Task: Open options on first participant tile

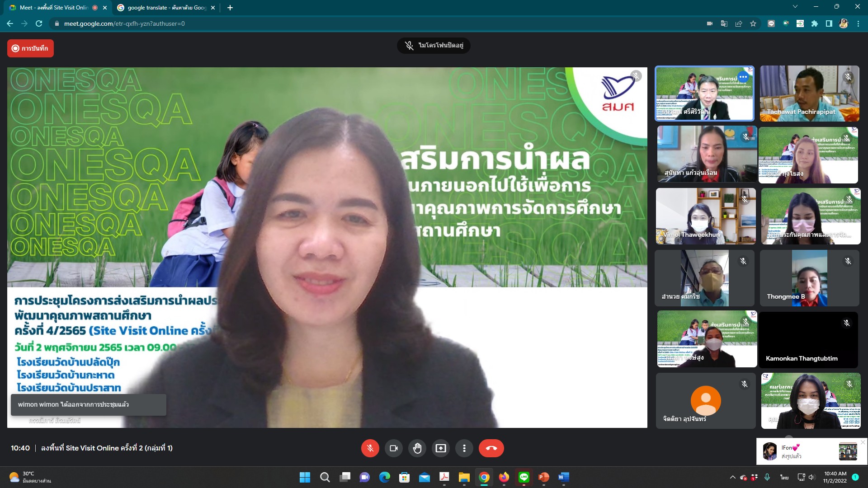Action: [x=743, y=77]
